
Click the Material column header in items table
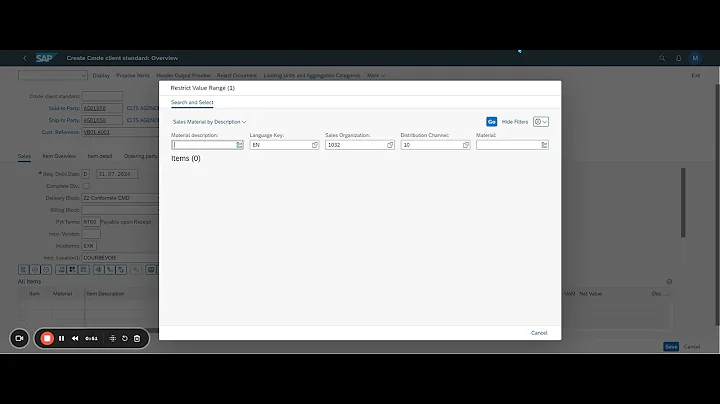click(62, 294)
